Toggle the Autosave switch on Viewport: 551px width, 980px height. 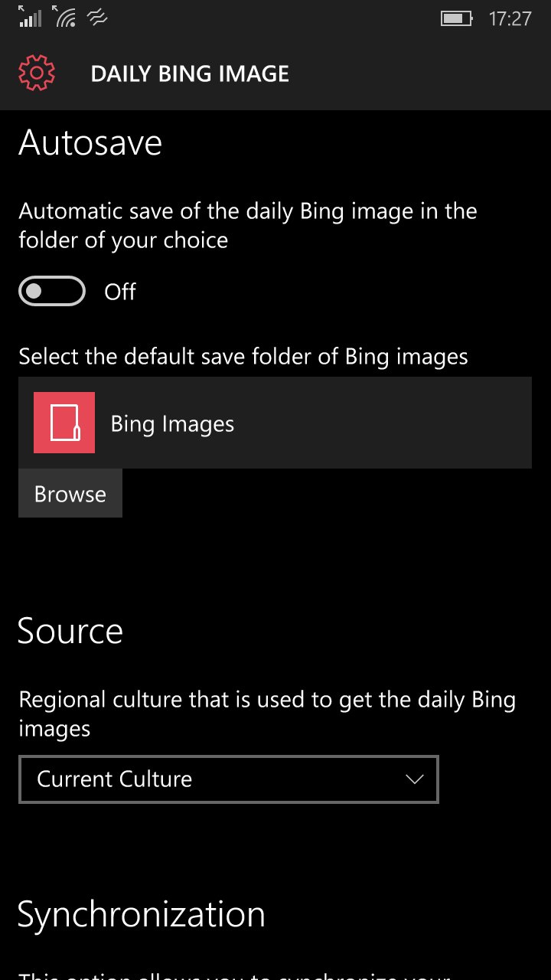[52, 292]
